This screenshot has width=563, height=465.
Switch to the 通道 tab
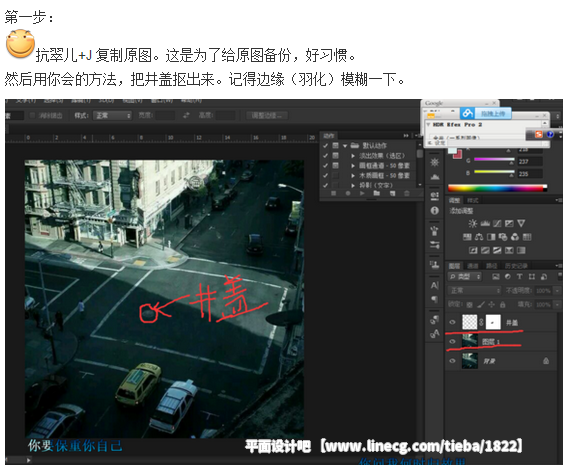point(473,266)
